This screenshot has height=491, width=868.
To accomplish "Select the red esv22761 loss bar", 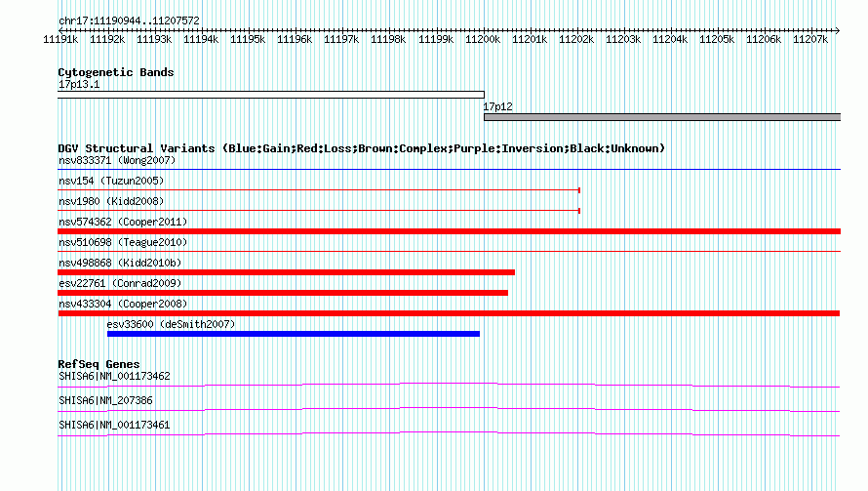I will [x=283, y=293].
